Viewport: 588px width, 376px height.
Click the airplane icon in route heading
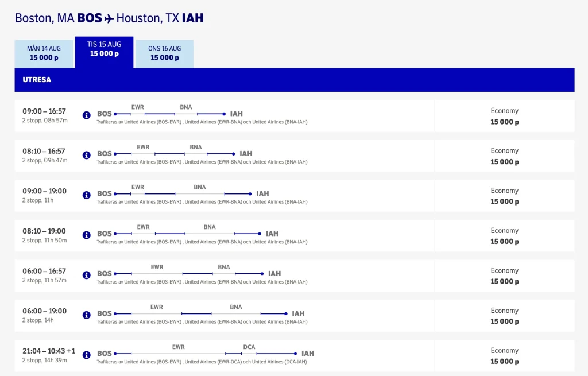coord(109,18)
